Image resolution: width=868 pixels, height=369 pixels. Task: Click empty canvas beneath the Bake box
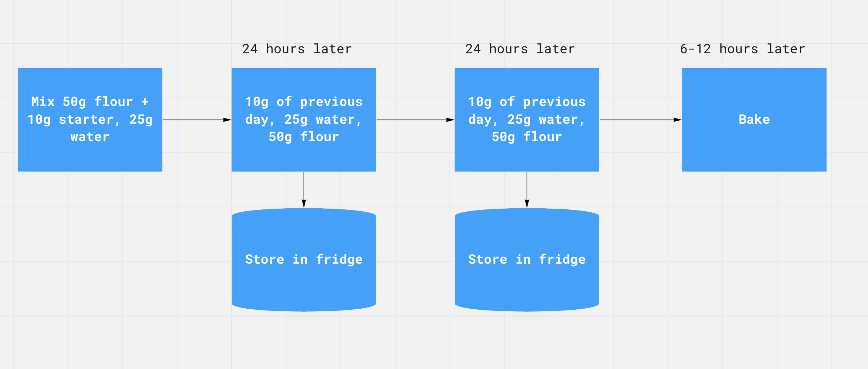754,245
